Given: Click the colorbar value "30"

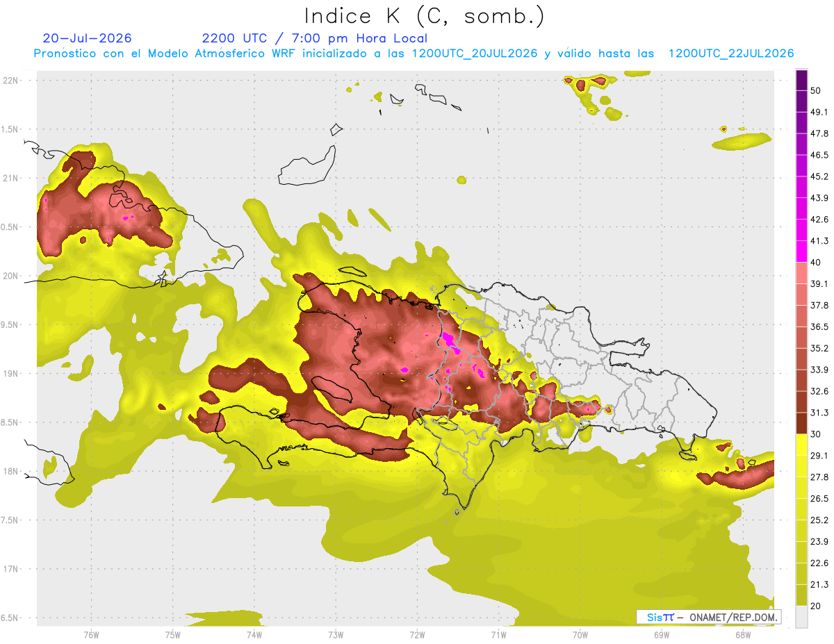Looking at the screenshot, I should tap(817, 435).
